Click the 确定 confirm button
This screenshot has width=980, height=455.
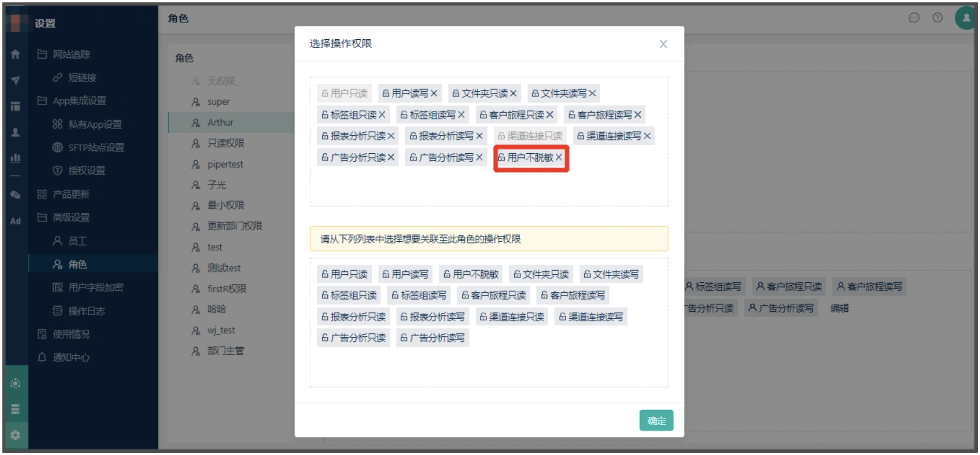656,420
